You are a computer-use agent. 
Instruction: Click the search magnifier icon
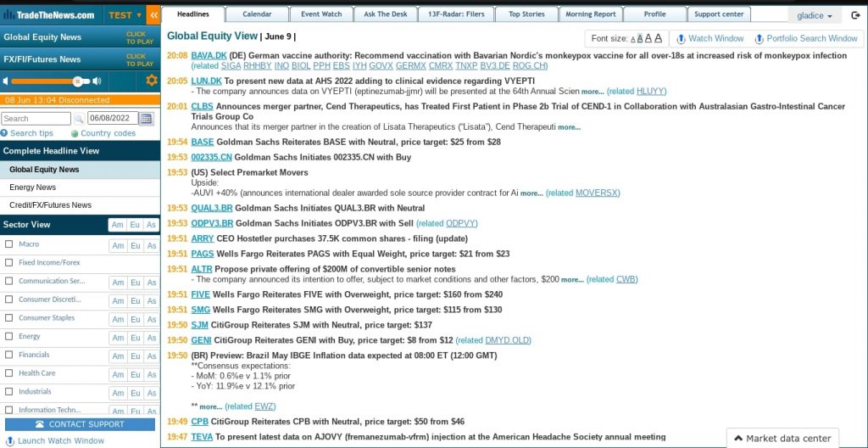pos(79,119)
